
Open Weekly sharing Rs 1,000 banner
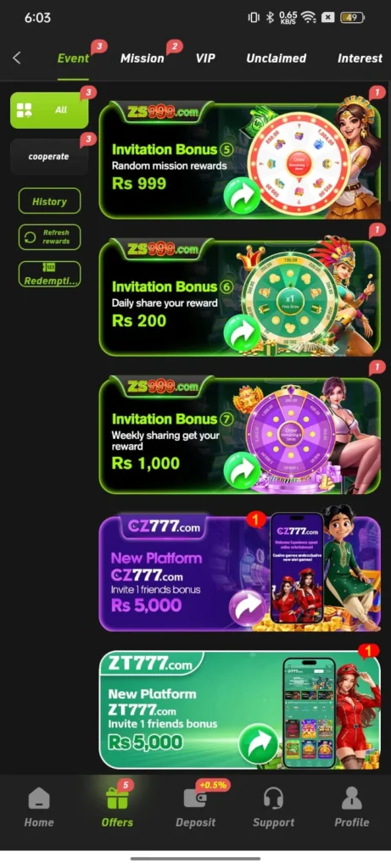(240, 435)
